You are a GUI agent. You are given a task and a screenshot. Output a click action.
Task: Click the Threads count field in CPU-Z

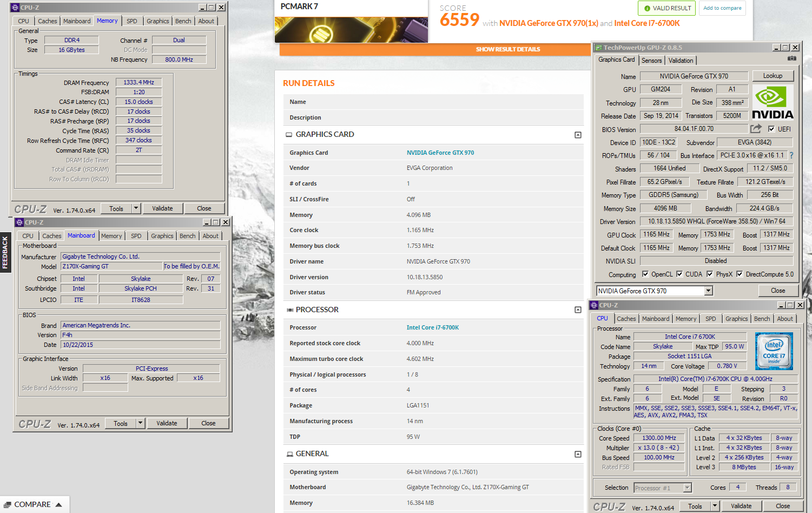[x=788, y=487]
